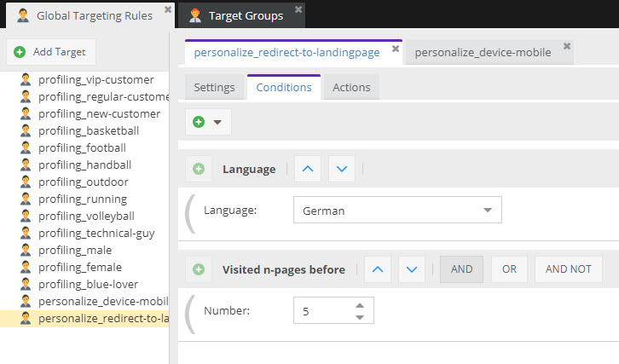Select personalize_device-mobile in the list
This screenshot has width=619, height=364.
(84, 301)
